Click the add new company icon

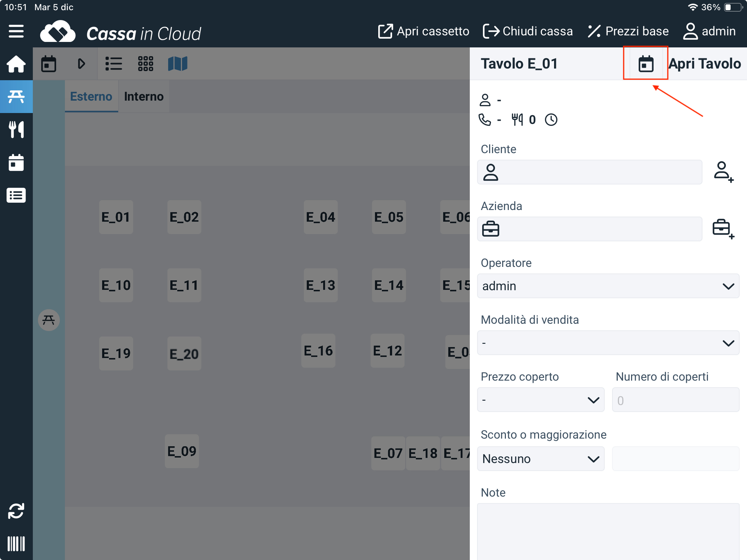723,229
